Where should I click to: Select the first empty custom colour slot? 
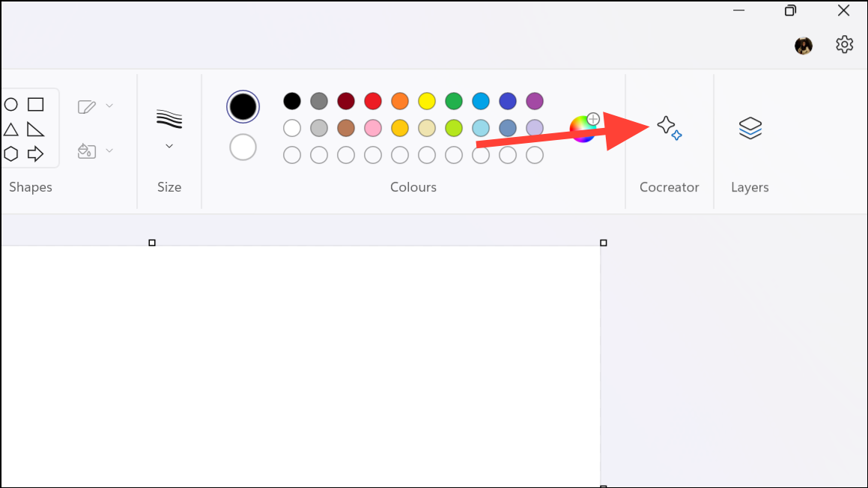(x=292, y=155)
